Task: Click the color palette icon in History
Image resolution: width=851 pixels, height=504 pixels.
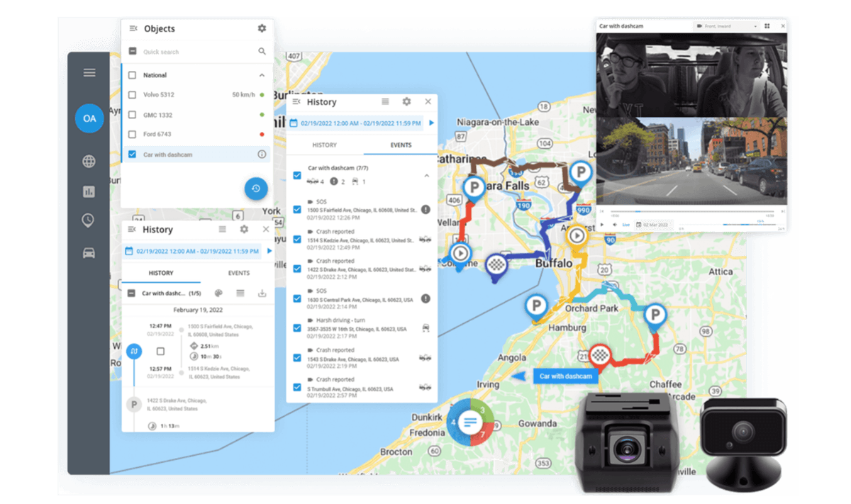Action: coord(218,293)
